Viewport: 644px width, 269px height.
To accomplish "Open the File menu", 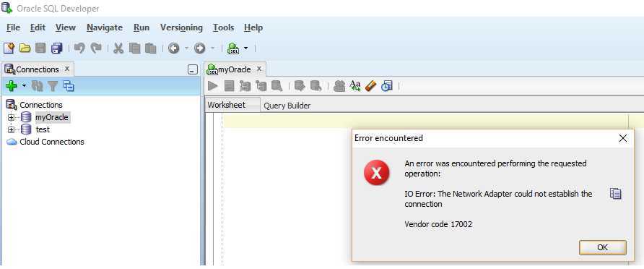I will click(13, 27).
